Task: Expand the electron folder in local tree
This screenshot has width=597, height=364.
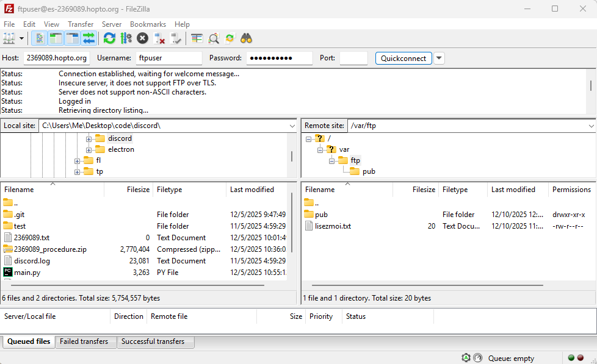Action: pyautogui.click(x=89, y=149)
